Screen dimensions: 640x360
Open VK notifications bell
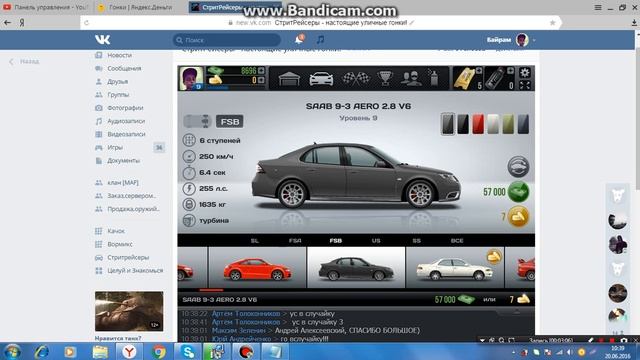[299, 39]
